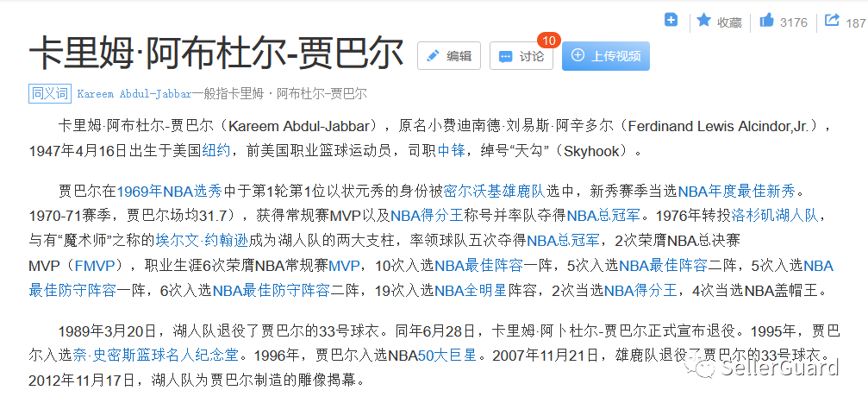Open the Kareem Abdul-Jabbar synonym link
868x403 pixels.
(134, 94)
